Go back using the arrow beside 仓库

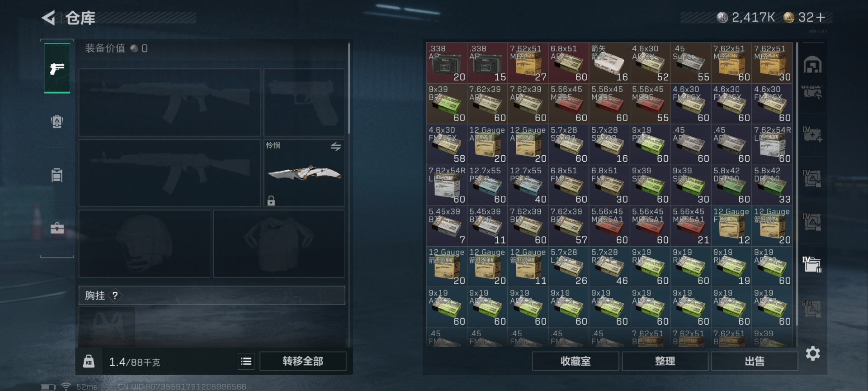click(48, 18)
